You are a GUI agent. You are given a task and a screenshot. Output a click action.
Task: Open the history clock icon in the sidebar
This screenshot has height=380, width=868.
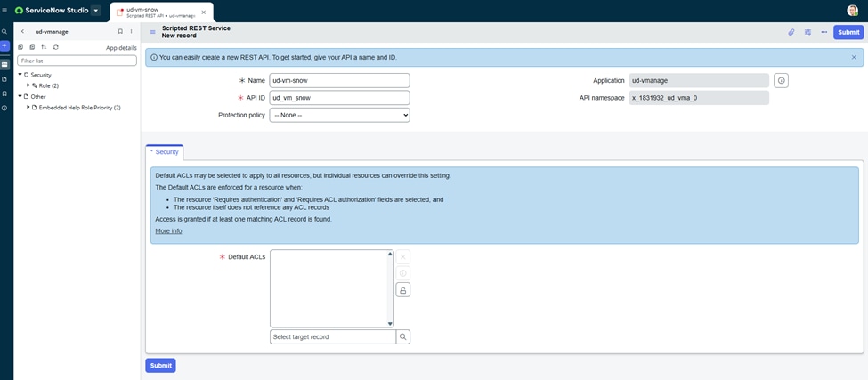pos(4,108)
